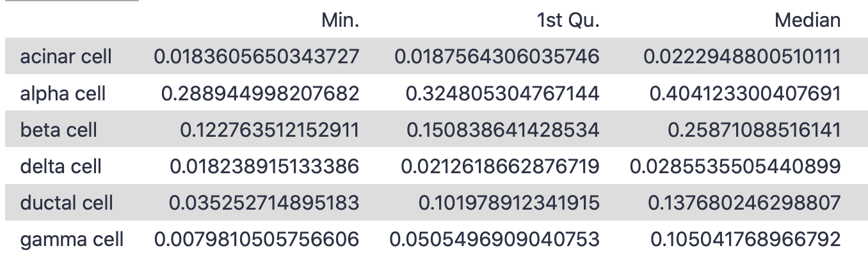Click ductal cell 1st Qu. value 0.101978912341915
The height and width of the screenshot is (271, 868).
509,203
